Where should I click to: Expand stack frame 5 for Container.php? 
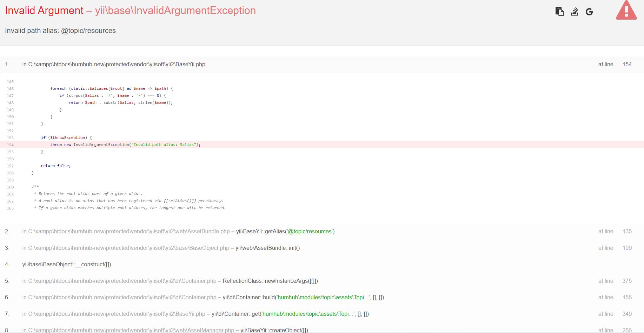[119, 281]
